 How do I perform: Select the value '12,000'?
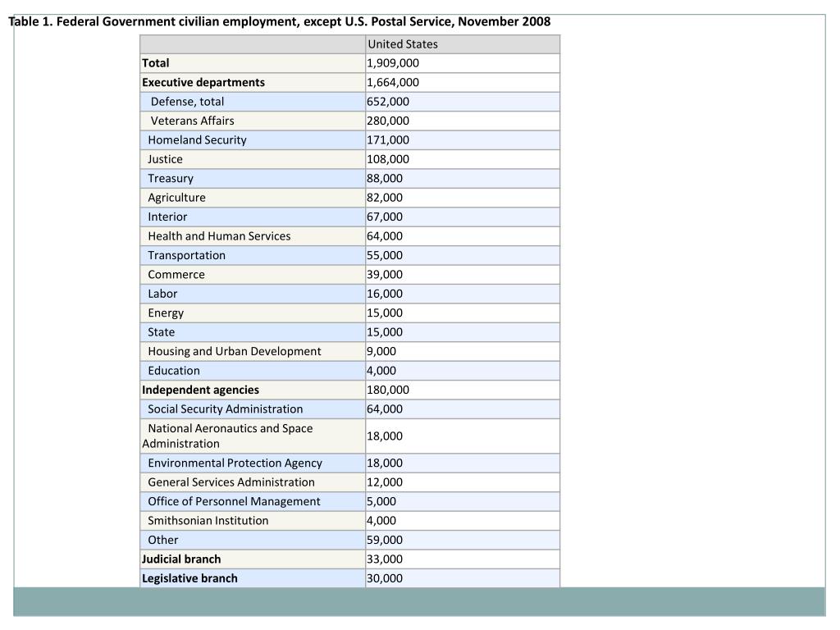click(x=385, y=482)
